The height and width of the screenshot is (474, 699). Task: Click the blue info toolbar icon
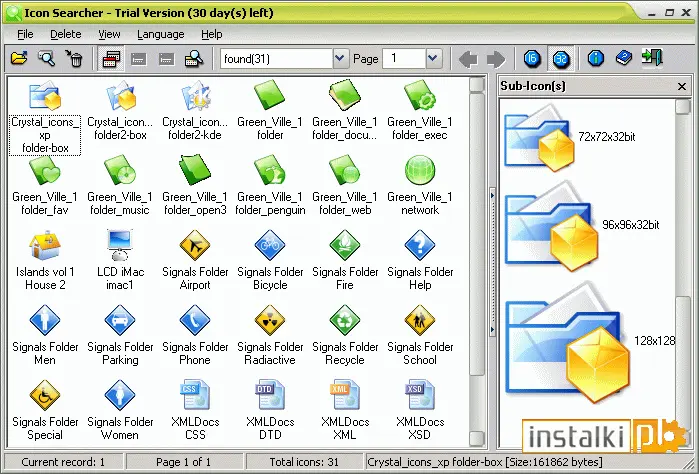tap(596, 58)
